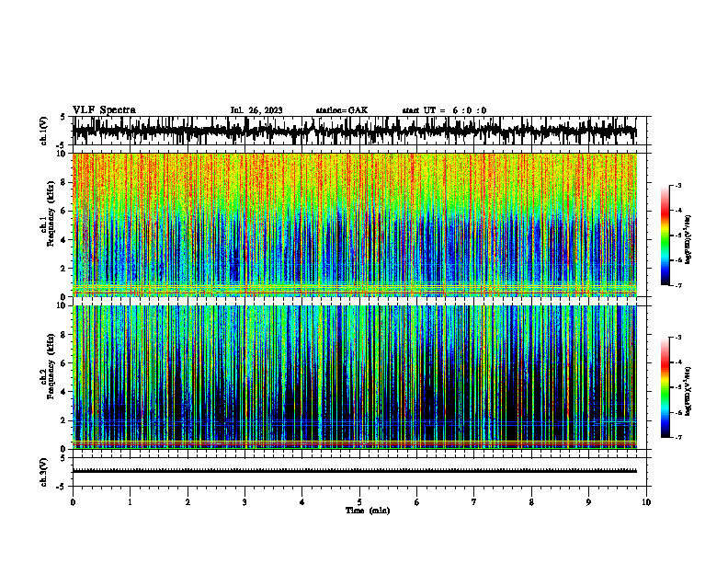
Task: Click the ch.2 frequency tick label "2"
Action: point(63,420)
